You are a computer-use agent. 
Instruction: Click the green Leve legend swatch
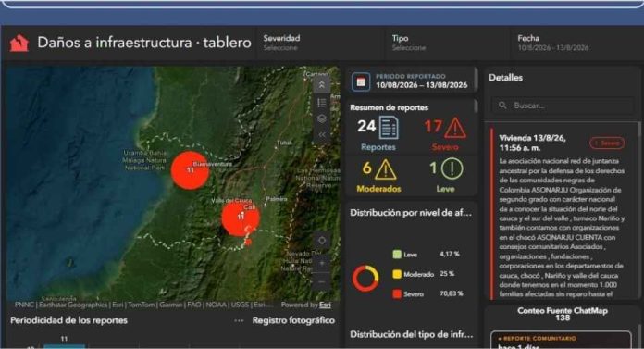(397, 254)
